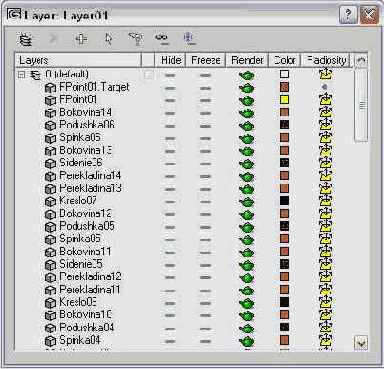Select the Bokovina11 object name

point(85,251)
